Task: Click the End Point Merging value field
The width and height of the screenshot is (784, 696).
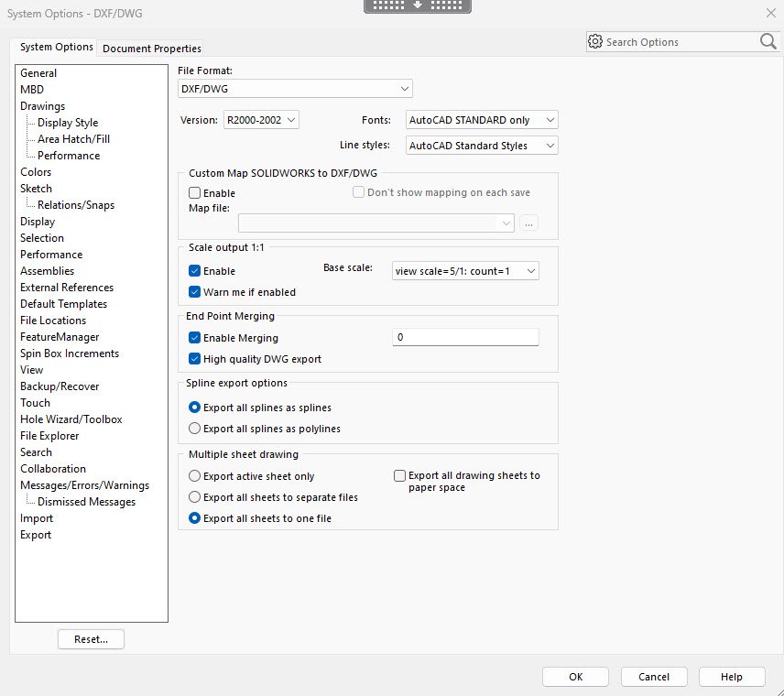Action: coord(465,338)
